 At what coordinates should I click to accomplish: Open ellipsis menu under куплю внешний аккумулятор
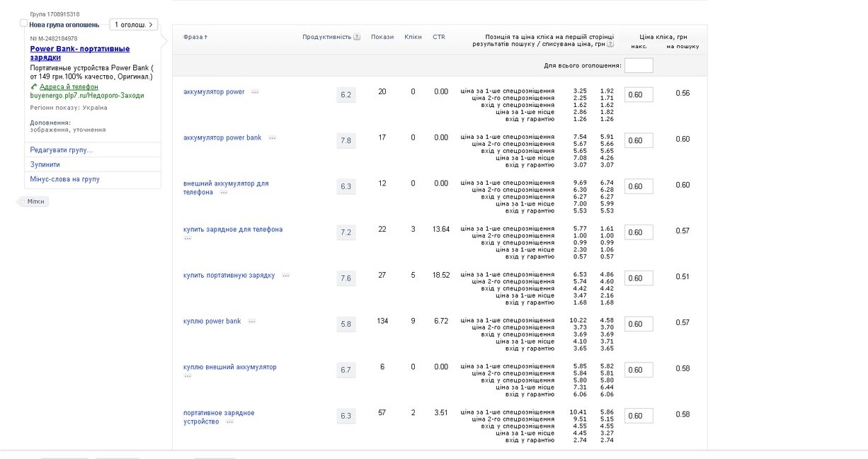pyautogui.click(x=188, y=376)
